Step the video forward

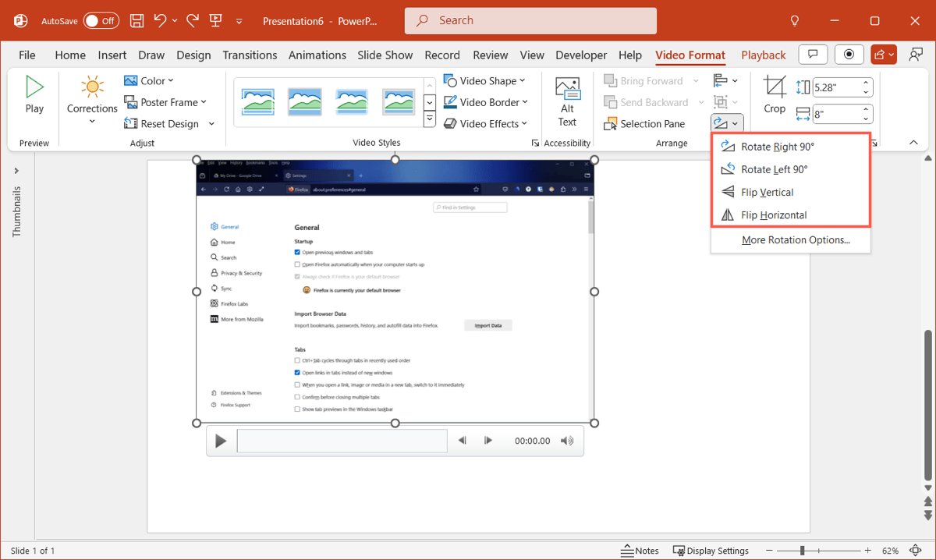pos(488,441)
